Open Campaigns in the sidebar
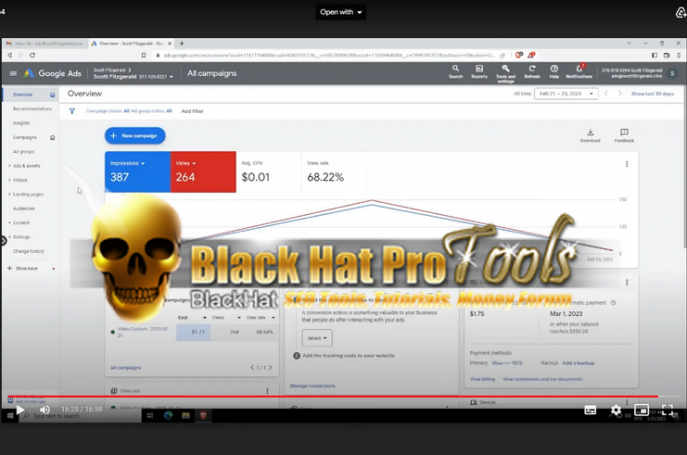The width and height of the screenshot is (687, 455). point(25,137)
